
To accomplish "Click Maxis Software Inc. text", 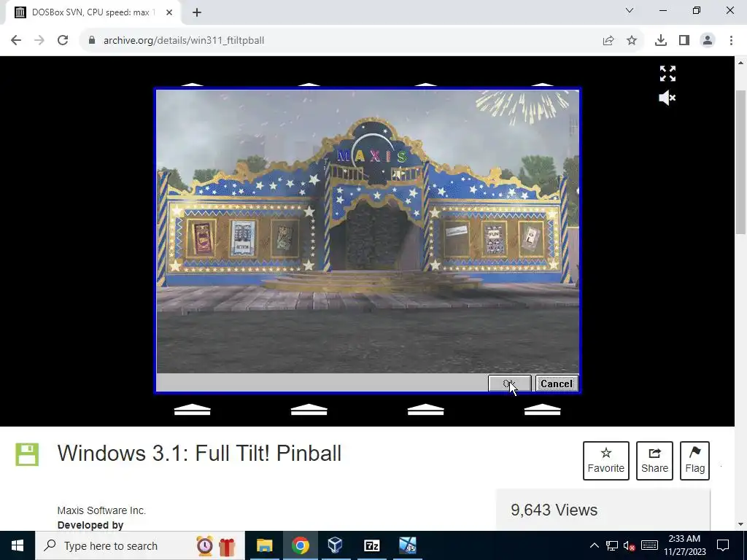I will (x=101, y=510).
